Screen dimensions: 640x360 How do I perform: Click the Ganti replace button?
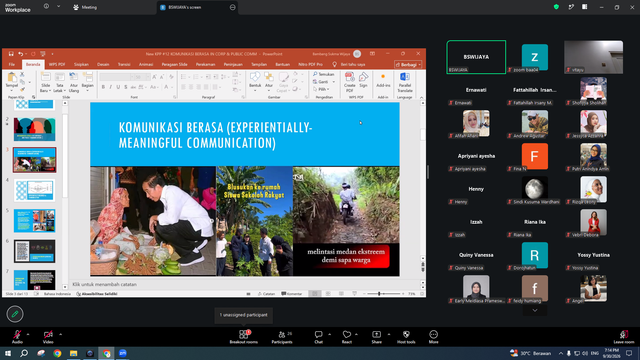(324, 82)
